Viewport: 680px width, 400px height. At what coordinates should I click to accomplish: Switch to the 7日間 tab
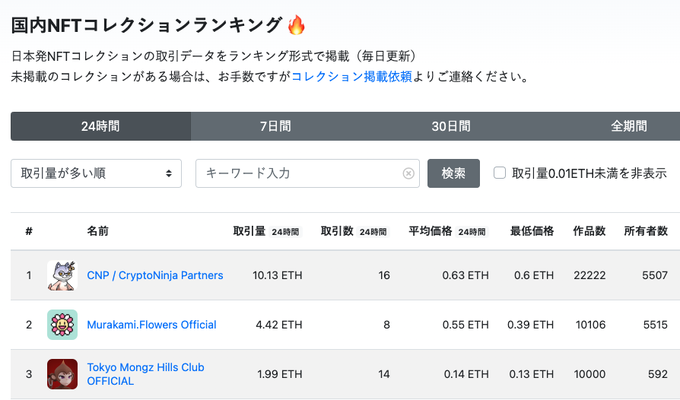275,126
